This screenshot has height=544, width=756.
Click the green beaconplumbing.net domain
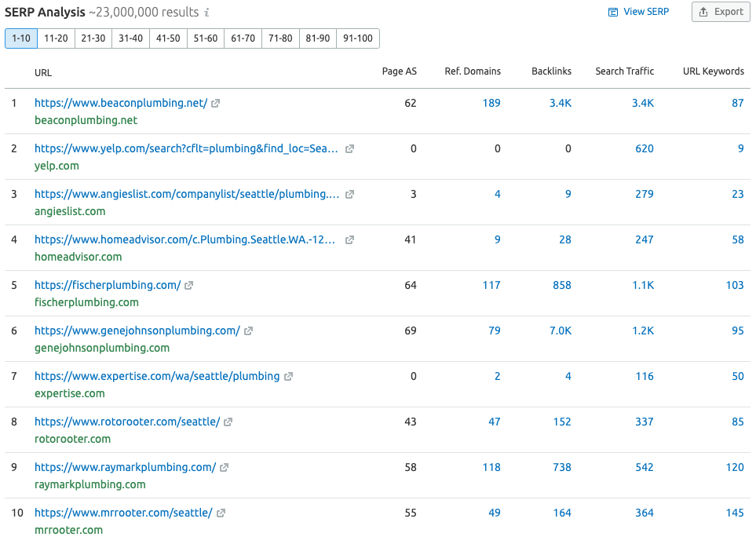pos(86,120)
